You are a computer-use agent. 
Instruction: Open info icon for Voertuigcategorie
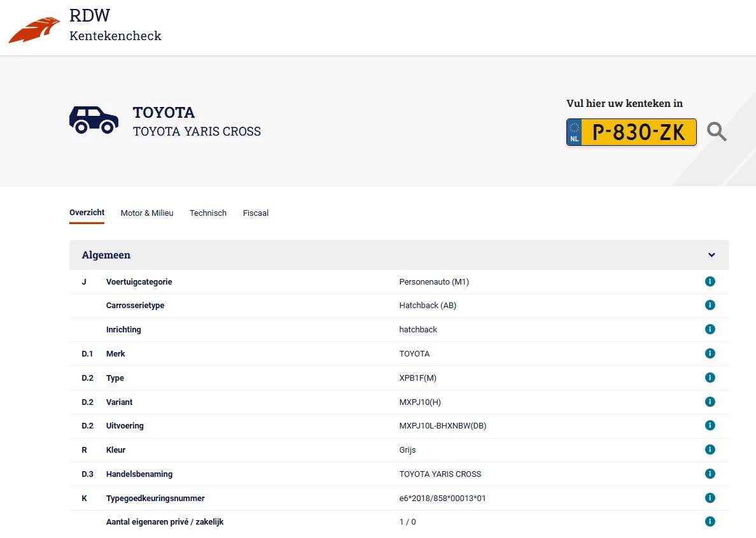tap(710, 281)
